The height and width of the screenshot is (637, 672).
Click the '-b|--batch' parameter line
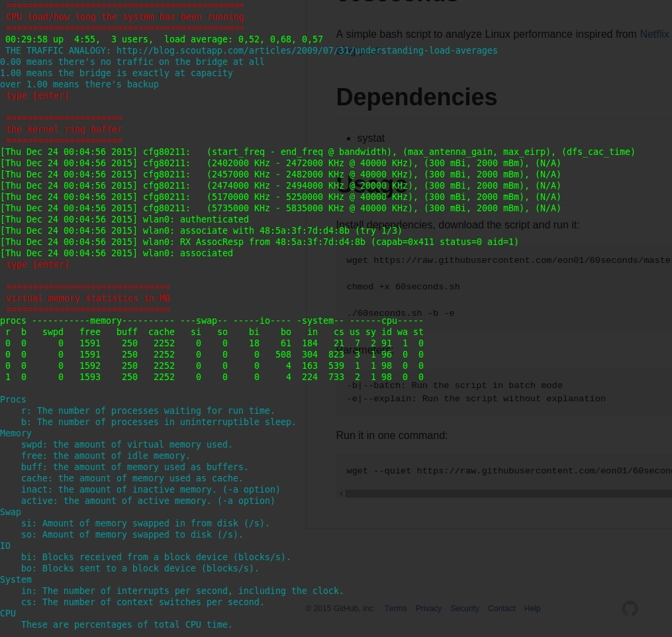[x=454, y=385]
